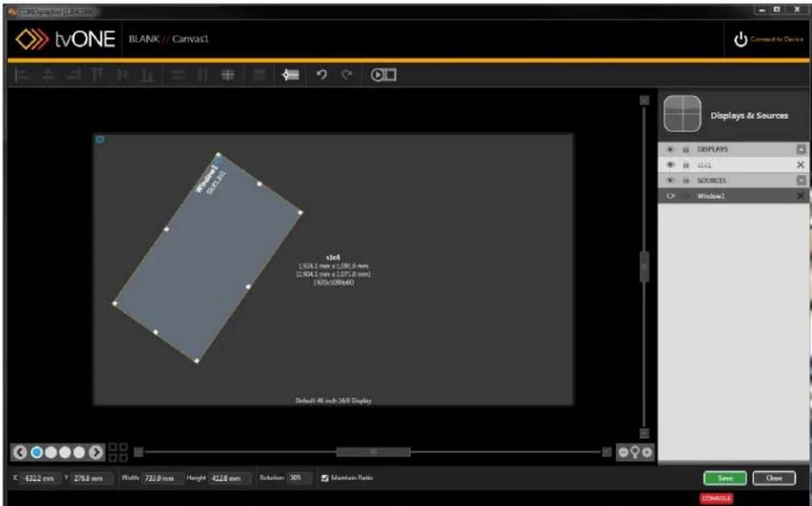The height and width of the screenshot is (506, 812).
Task: Click the Rotation input field
Action: tap(299, 478)
